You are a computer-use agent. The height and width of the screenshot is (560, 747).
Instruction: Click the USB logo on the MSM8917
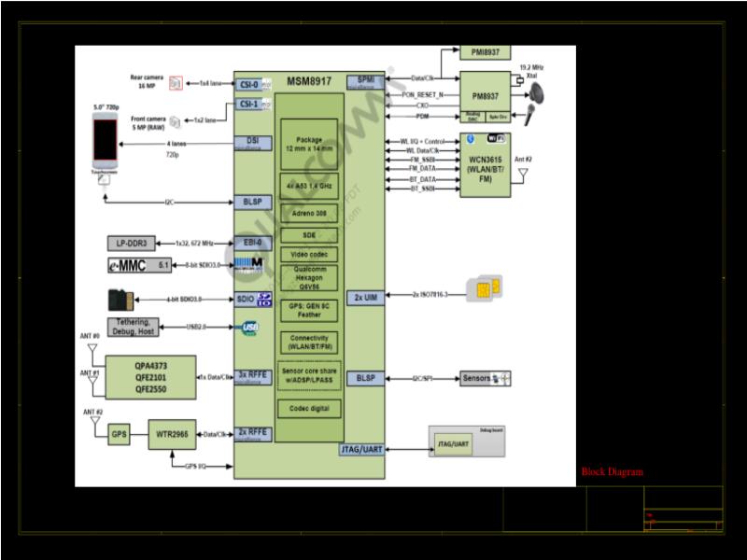(x=249, y=328)
